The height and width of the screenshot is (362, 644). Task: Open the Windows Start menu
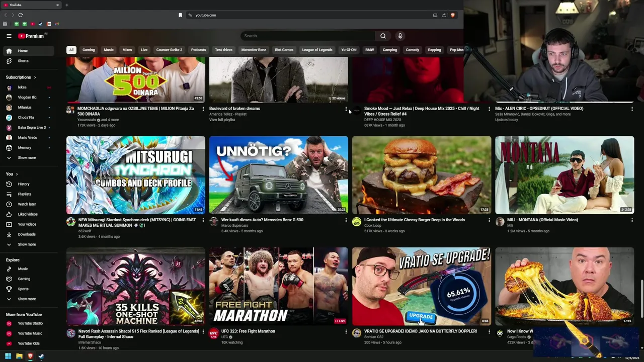click(8, 356)
